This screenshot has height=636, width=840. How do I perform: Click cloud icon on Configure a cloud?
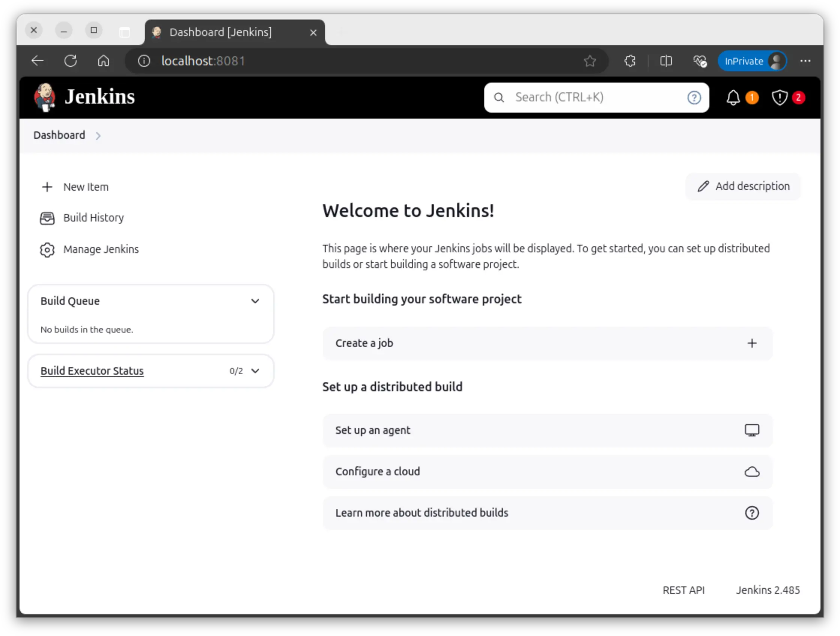click(751, 472)
